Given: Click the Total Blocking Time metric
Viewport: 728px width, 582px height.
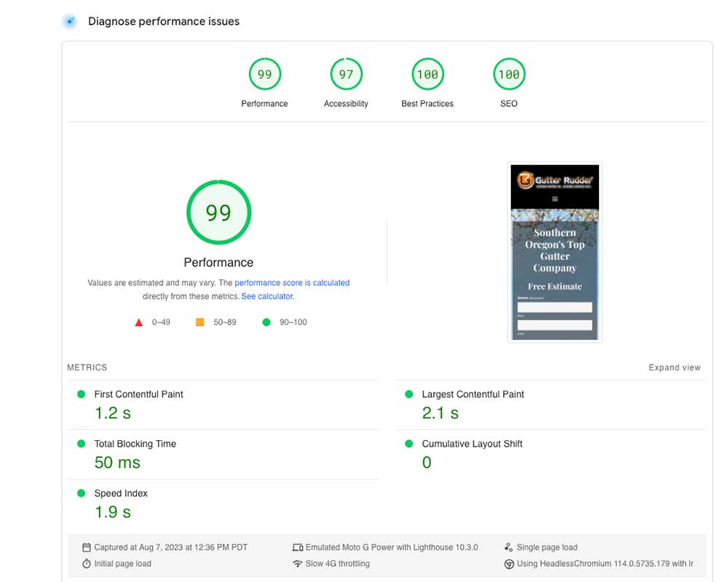Looking at the screenshot, I should point(135,444).
